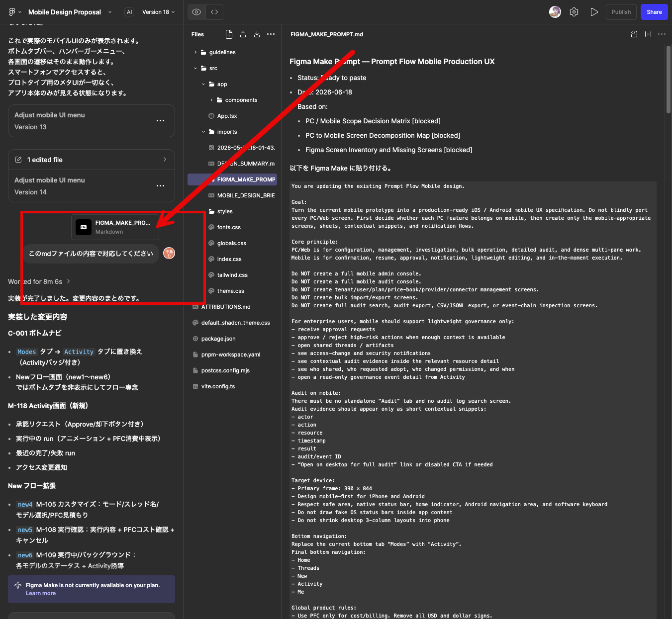
Task: Expand the components folder
Action: 211,100
